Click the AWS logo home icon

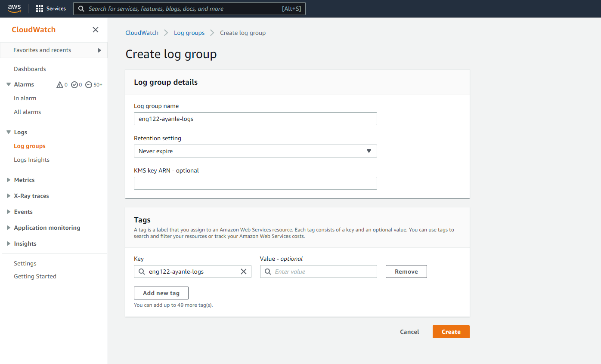[x=14, y=8]
